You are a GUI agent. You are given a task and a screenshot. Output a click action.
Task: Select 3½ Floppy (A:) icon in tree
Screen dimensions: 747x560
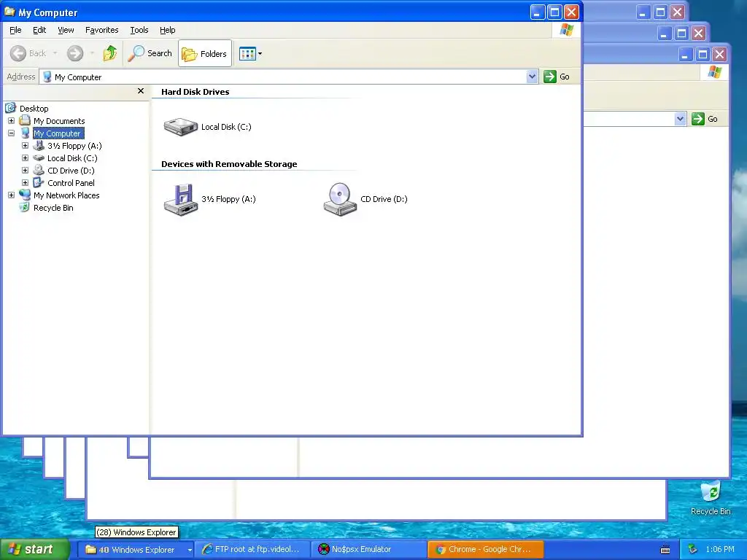point(39,145)
